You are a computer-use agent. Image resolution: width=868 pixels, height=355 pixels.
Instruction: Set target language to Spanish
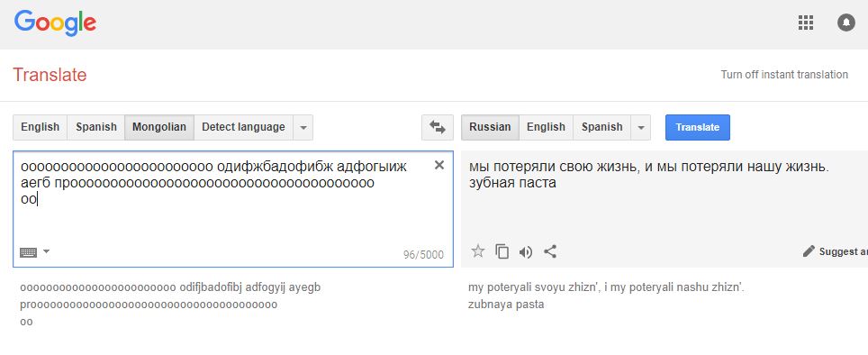pos(602,127)
